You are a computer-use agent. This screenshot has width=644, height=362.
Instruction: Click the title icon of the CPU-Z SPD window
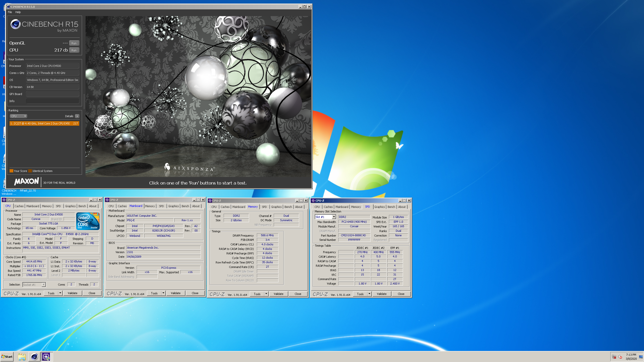(x=313, y=201)
